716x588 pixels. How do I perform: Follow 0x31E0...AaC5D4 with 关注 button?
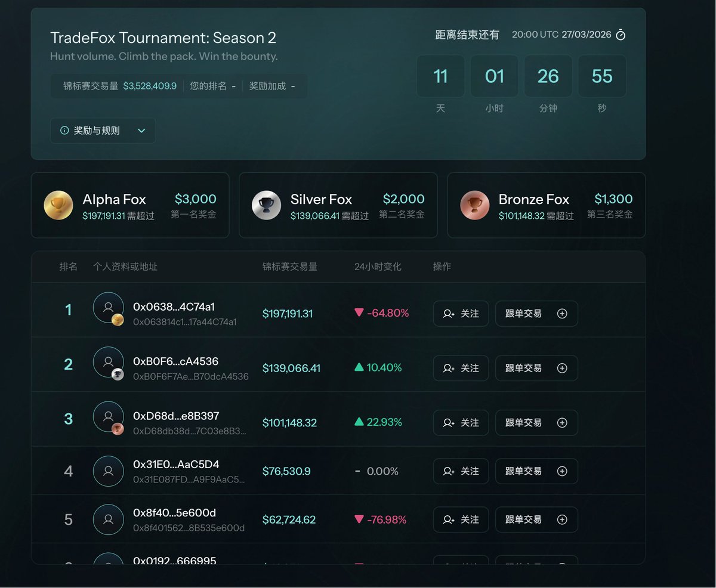[x=461, y=471]
